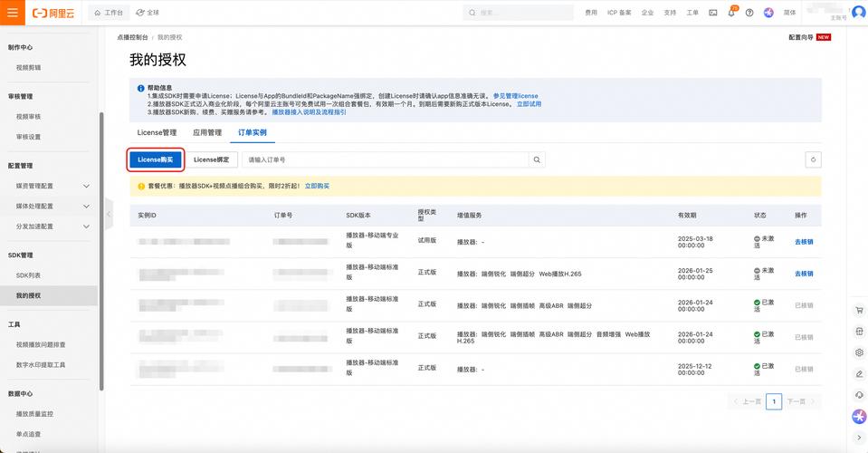Screen dimensions: 868x453
Task: Click the 立即试用 link
Action: click(x=529, y=103)
